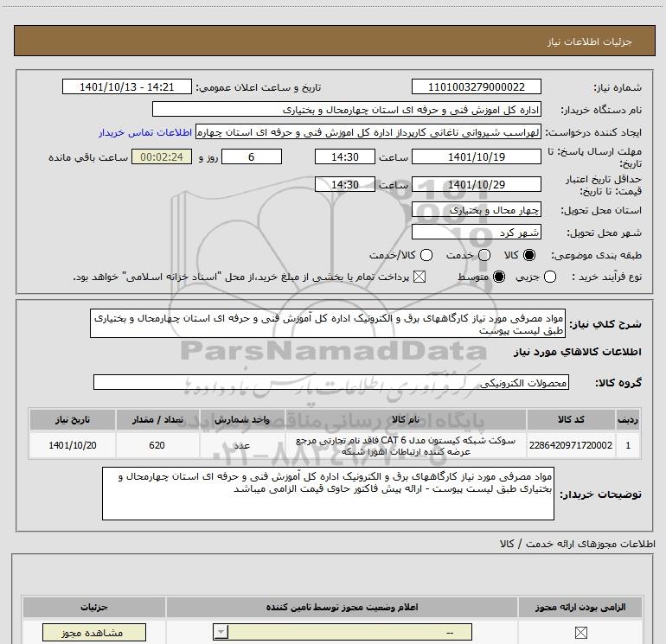Select the جزیی purchase type radio

550,277
